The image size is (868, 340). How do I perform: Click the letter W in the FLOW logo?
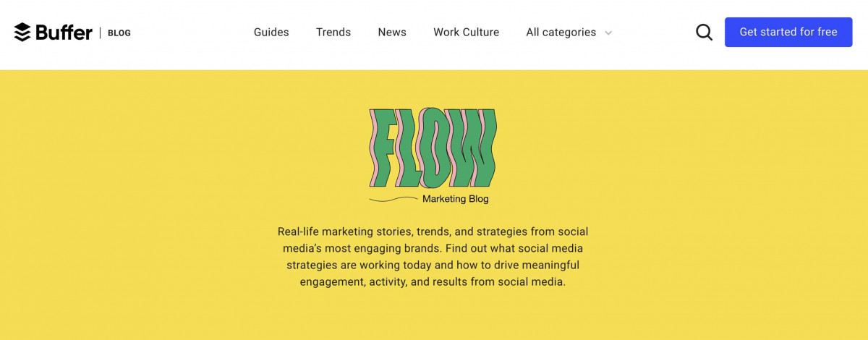tap(473, 148)
